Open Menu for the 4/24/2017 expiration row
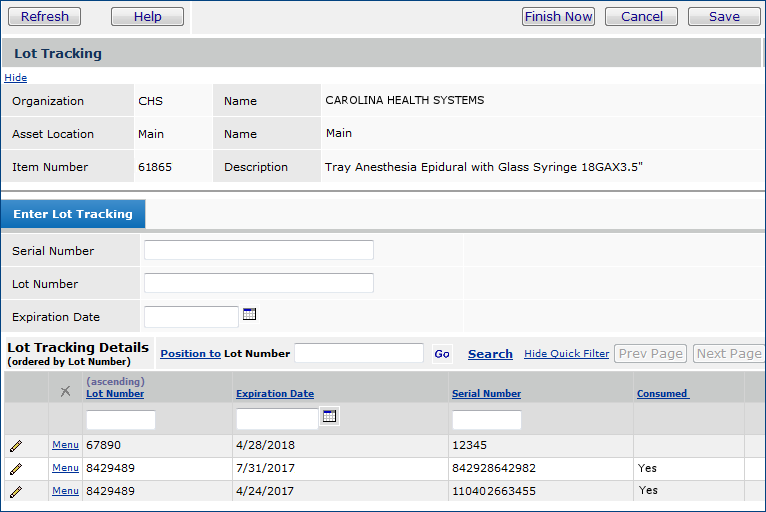 click(x=65, y=491)
